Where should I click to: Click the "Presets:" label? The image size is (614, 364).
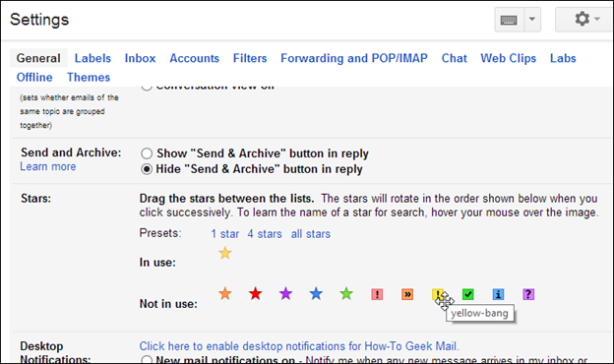tap(160, 233)
